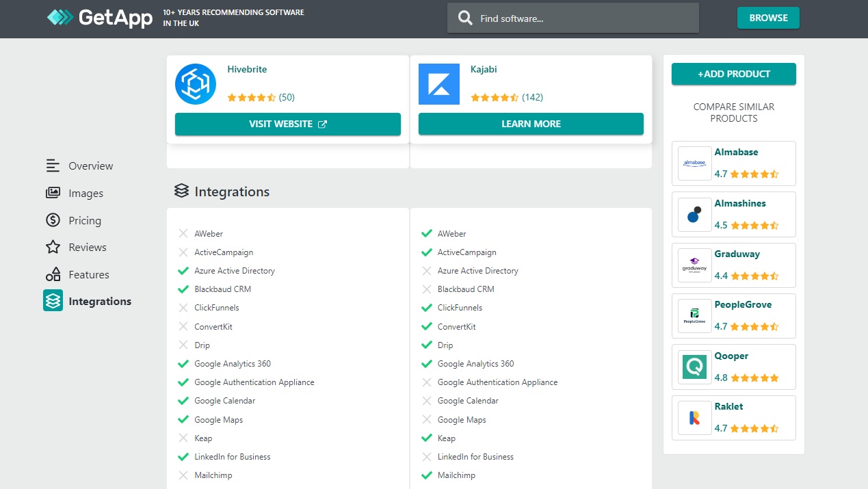The height and width of the screenshot is (489, 868).
Task: Click VISIT WEBSITE for Hivebrite
Action: pyautogui.click(x=288, y=124)
